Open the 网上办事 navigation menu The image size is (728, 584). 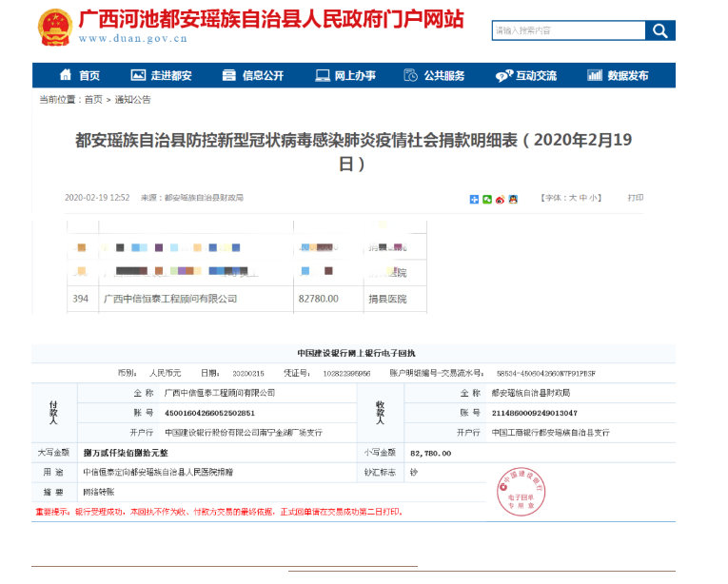click(x=344, y=76)
